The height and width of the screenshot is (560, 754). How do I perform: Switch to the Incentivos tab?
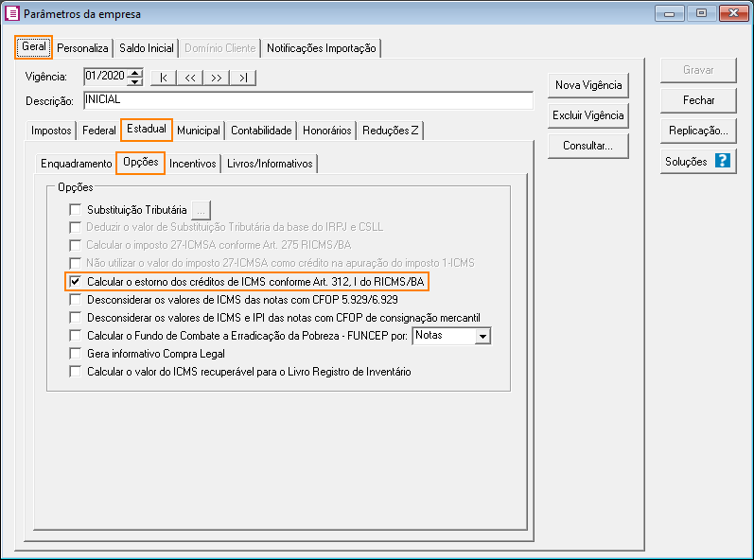(192, 164)
